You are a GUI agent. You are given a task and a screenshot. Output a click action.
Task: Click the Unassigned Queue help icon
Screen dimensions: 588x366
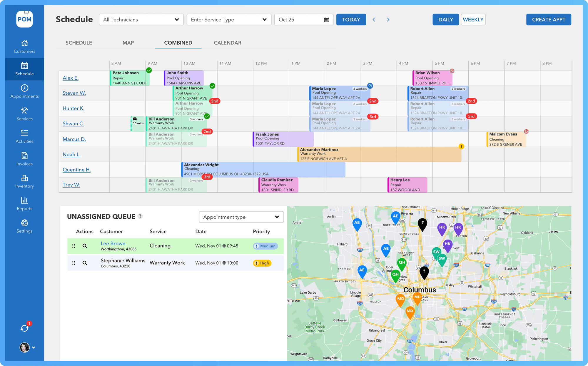point(140,216)
